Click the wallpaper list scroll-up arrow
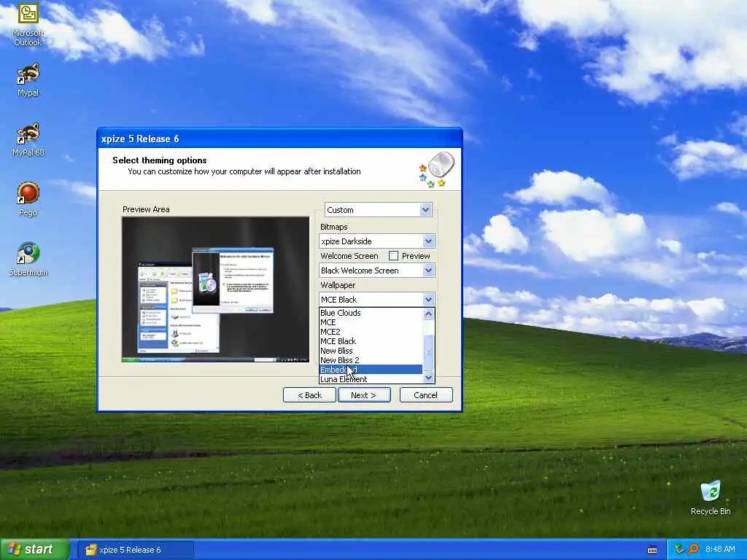Screen dimensions: 747x560 [428, 314]
